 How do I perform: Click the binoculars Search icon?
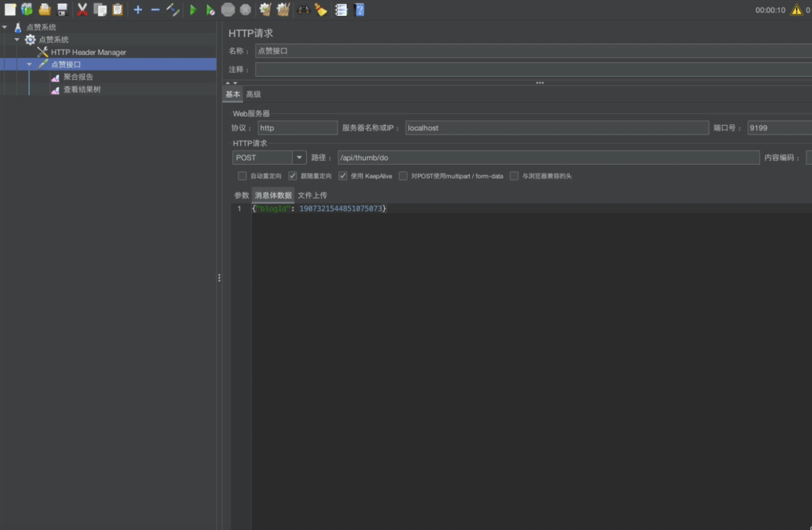[x=303, y=10]
